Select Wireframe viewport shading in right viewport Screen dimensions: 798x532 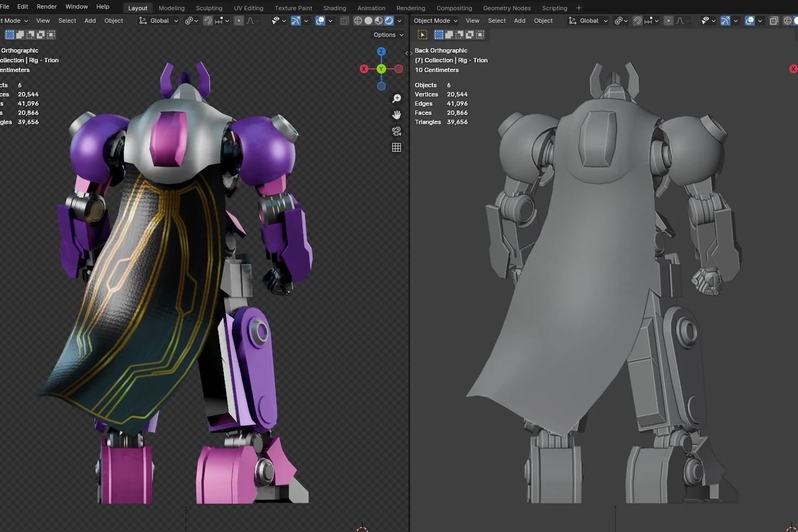tap(788, 21)
